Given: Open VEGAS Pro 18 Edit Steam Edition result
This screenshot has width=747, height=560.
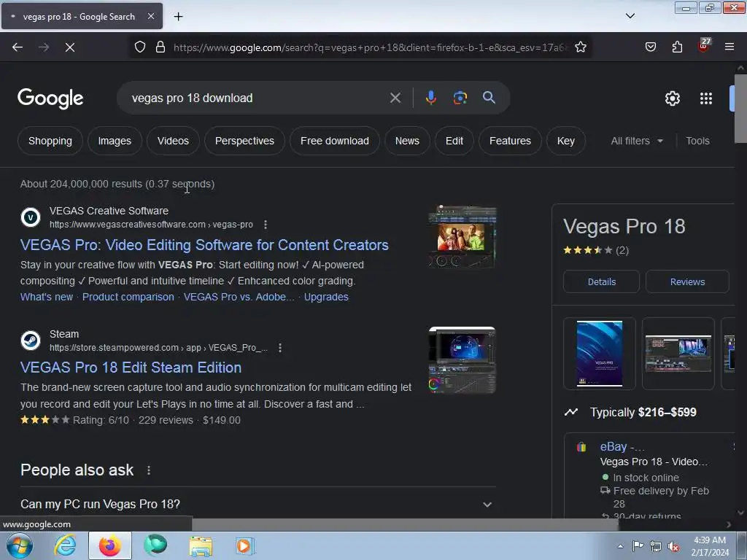Looking at the screenshot, I should [131, 367].
